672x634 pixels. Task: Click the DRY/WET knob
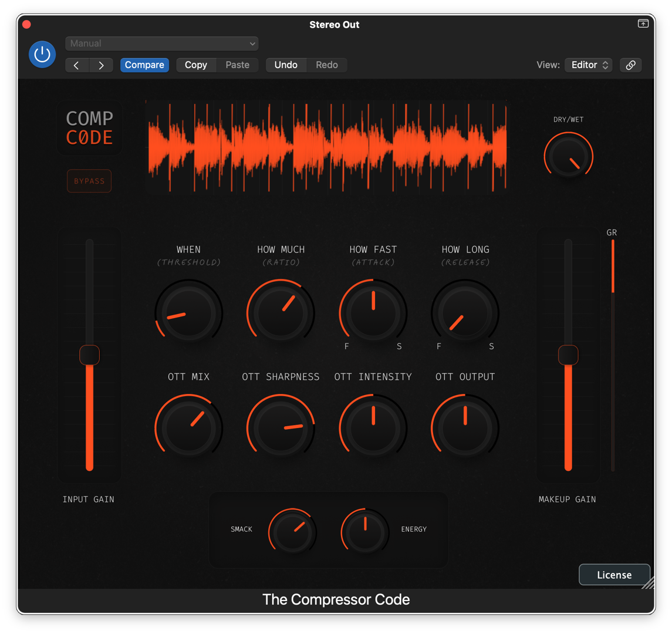click(568, 157)
